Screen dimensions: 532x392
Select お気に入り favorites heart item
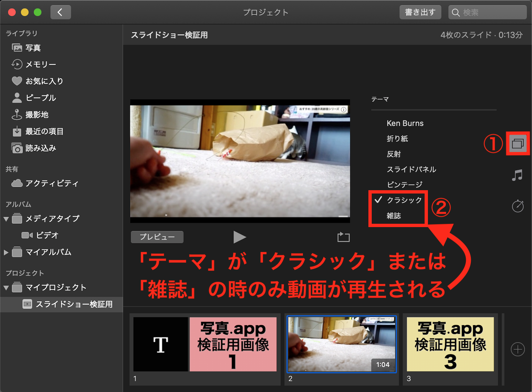[37, 81]
